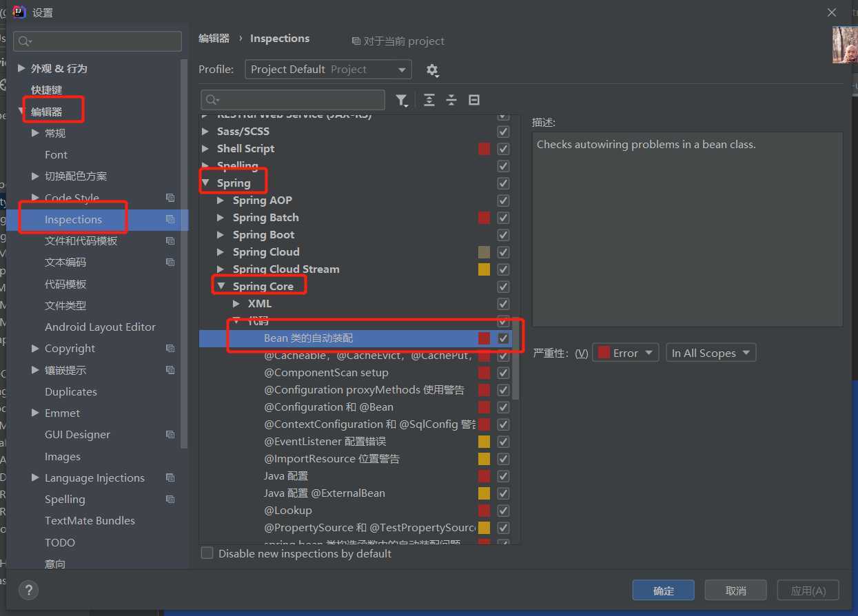Expand the Emmet settings node
The width and height of the screenshot is (858, 616).
pos(35,413)
